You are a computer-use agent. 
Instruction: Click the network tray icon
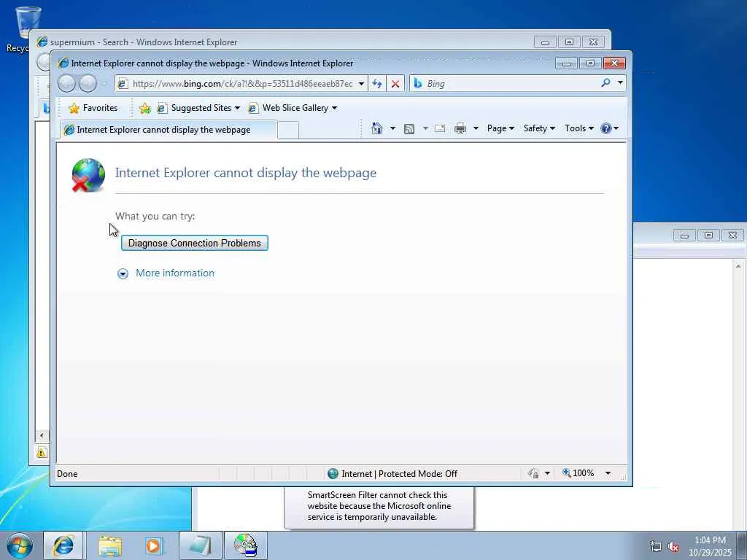(x=656, y=547)
